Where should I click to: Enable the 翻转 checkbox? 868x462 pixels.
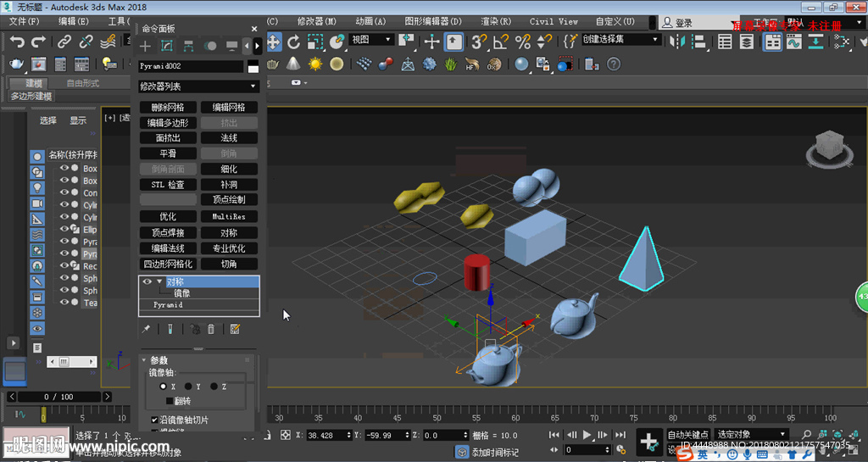(x=170, y=401)
